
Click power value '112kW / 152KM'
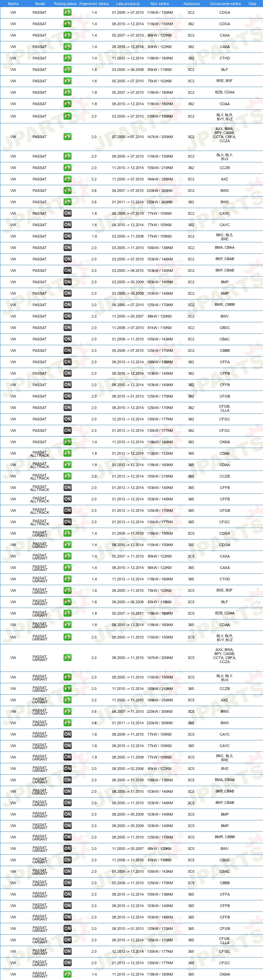click(160, 453)
